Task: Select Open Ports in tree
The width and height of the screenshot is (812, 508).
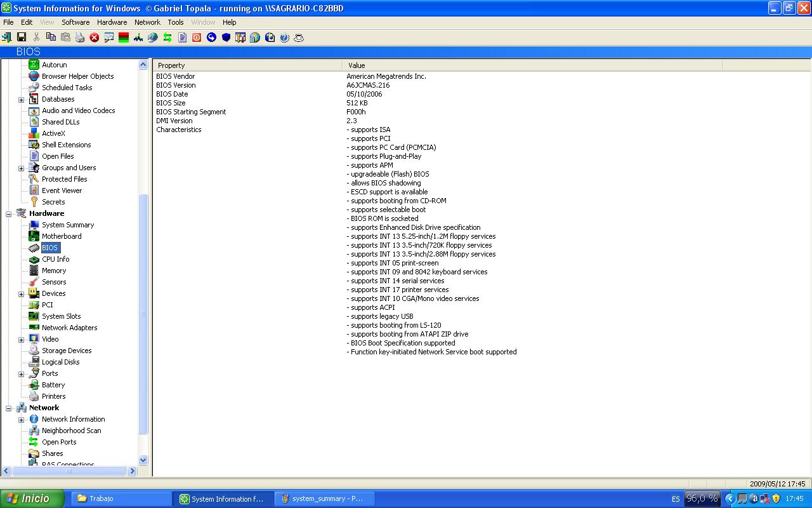Action: click(59, 442)
